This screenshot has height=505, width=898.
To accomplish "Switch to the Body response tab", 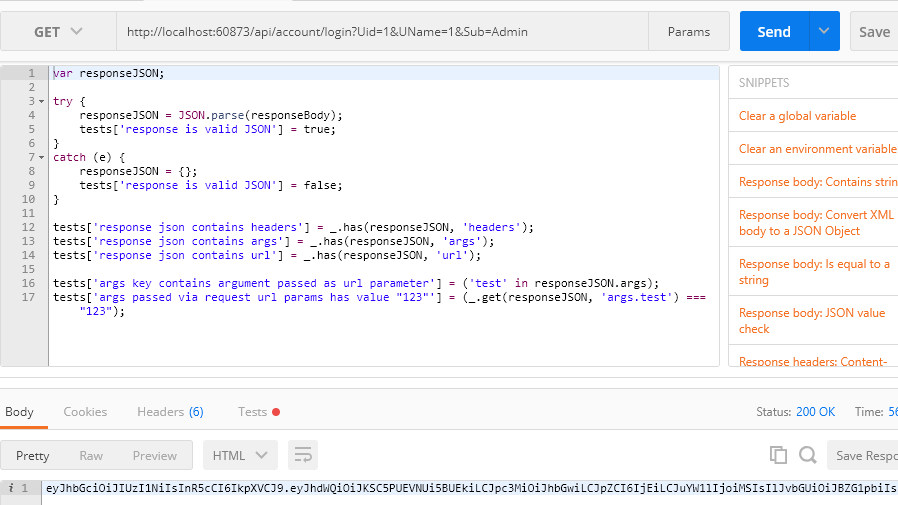I will pyautogui.click(x=19, y=412).
